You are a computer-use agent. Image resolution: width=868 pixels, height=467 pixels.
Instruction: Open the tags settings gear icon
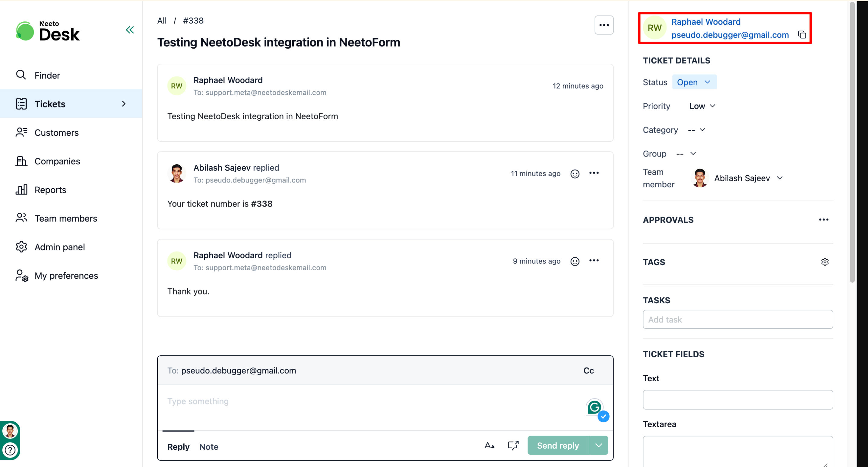point(825,262)
